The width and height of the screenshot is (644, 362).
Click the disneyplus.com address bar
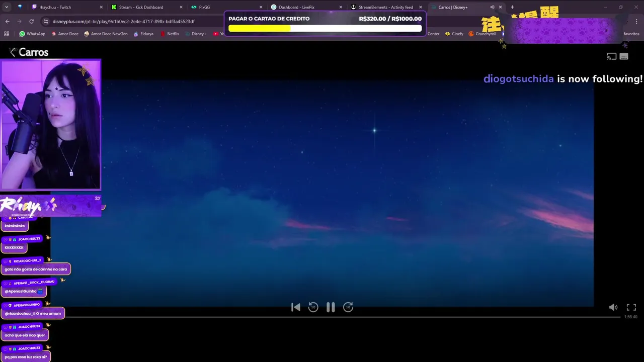point(123,22)
